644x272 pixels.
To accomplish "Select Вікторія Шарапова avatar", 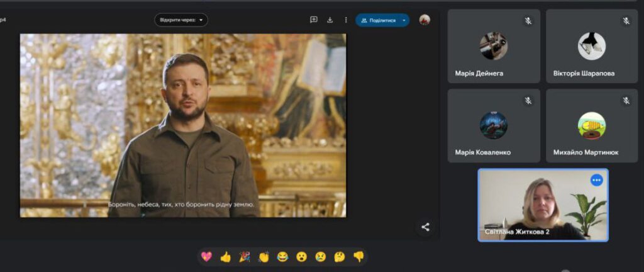I will click(592, 46).
